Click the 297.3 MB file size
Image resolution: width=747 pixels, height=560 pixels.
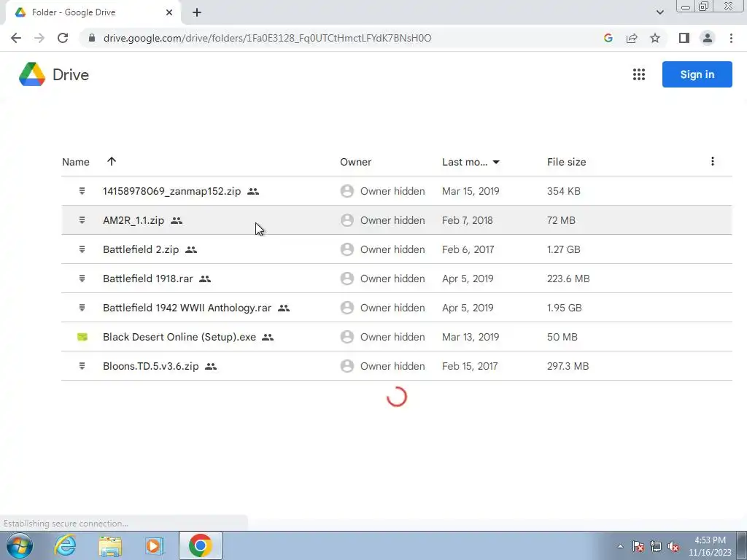click(568, 366)
